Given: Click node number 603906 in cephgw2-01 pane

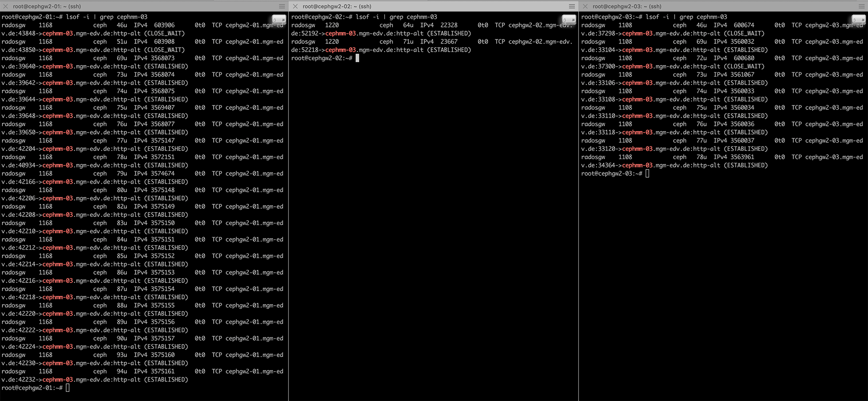Looking at the screenshot, I should [164, 25].
